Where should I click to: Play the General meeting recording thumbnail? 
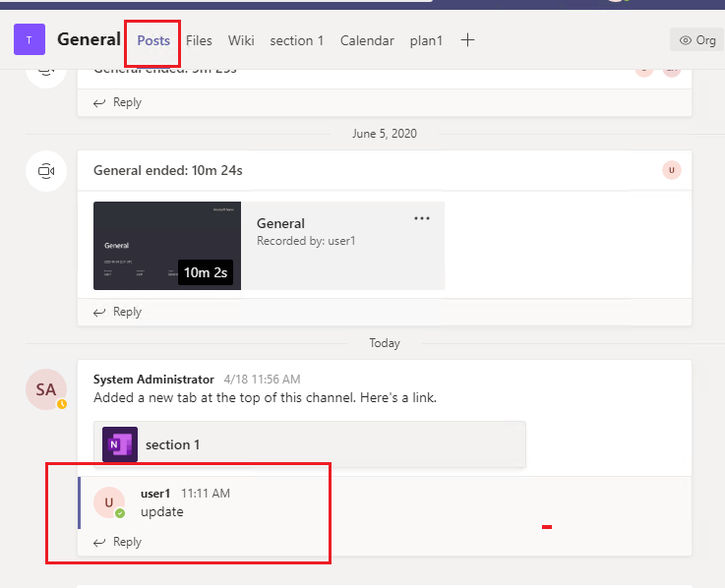pyautogui.click(x=167, y=246)
